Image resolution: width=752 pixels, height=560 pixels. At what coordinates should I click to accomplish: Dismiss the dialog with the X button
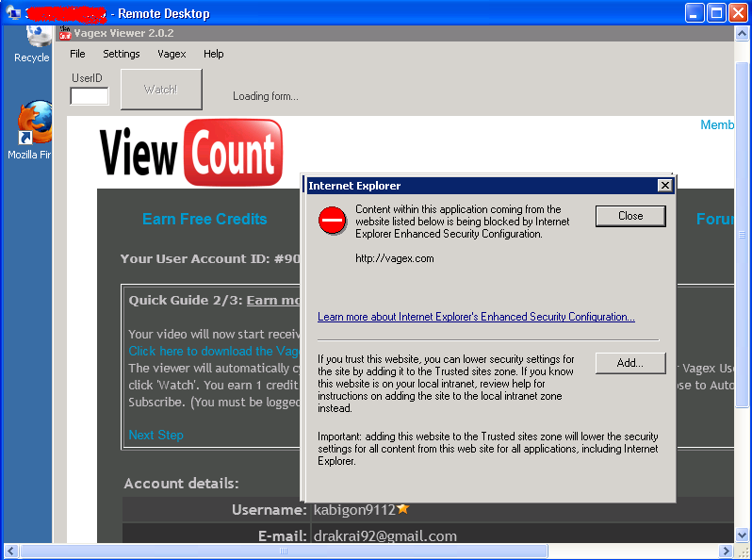pos(664,186)
